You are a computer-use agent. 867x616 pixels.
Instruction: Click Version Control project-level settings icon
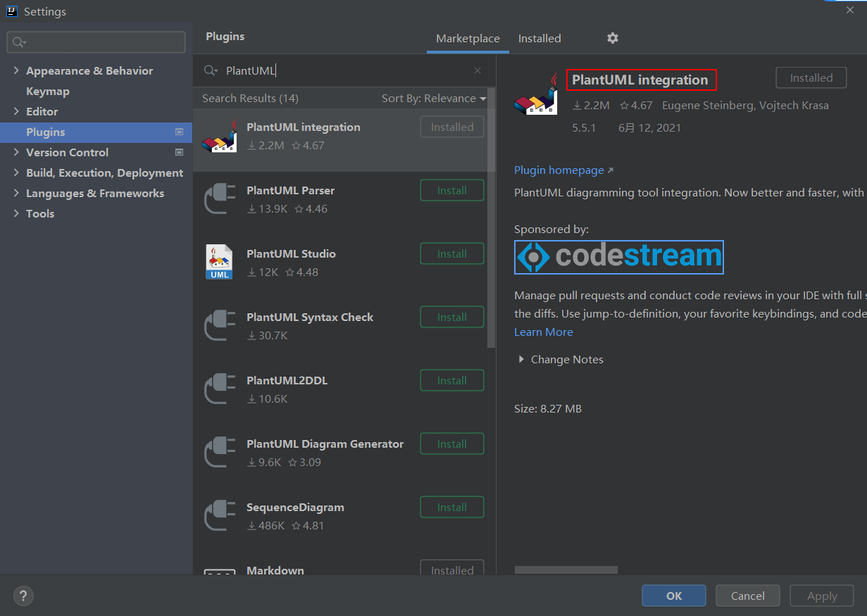click(x=179, y=152)
